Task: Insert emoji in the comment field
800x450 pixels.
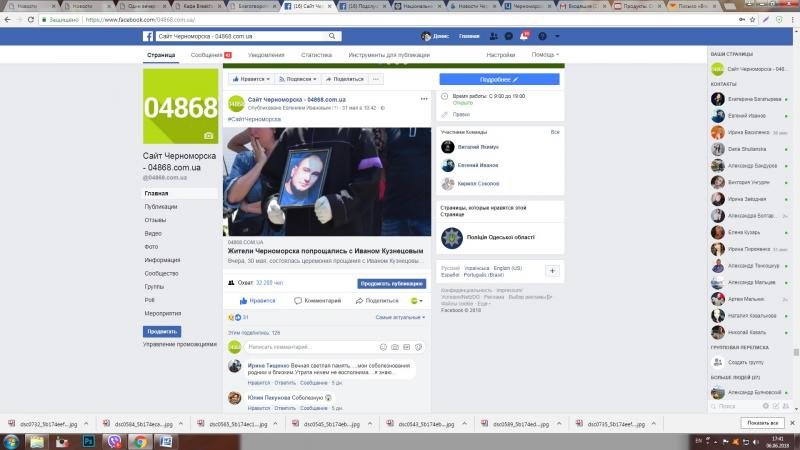Action: coord(383,347)
